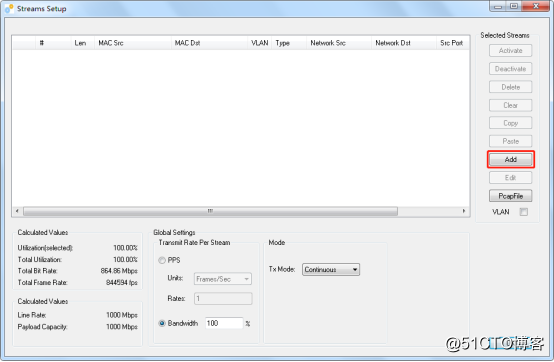Click the MAC Dst column header
The height and width of the screenshot is (362, 554).
pos(209,43)
